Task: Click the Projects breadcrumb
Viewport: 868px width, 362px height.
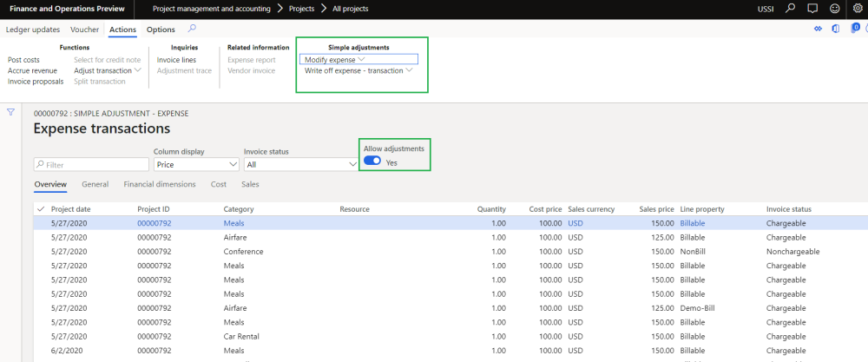Action: click(x=302, y=9)
